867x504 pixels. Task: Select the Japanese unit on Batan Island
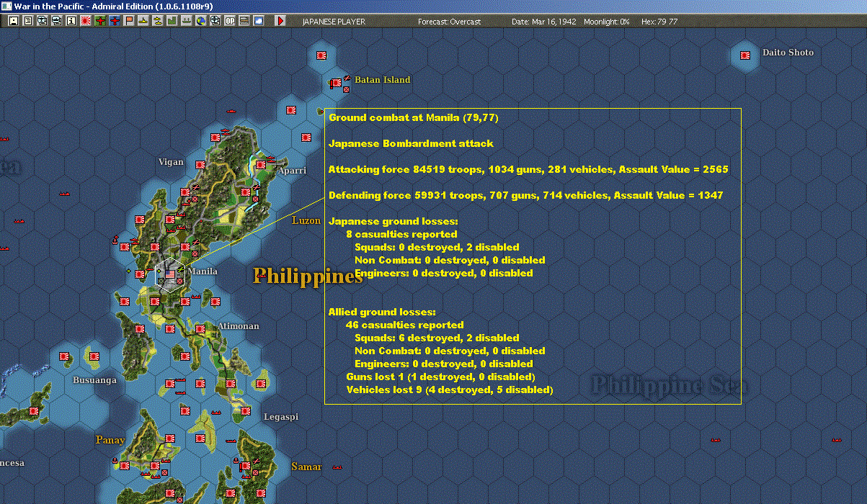click(337, 84)
